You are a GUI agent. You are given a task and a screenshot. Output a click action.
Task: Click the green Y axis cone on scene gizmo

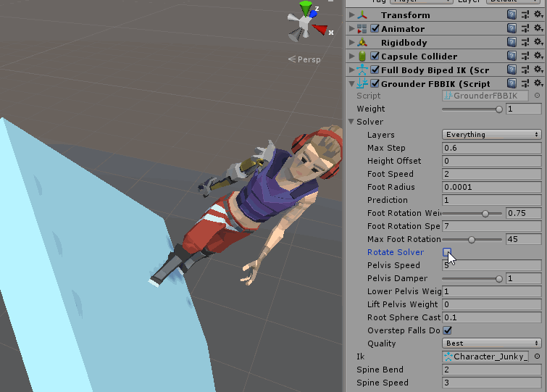[x=306, y=8]
